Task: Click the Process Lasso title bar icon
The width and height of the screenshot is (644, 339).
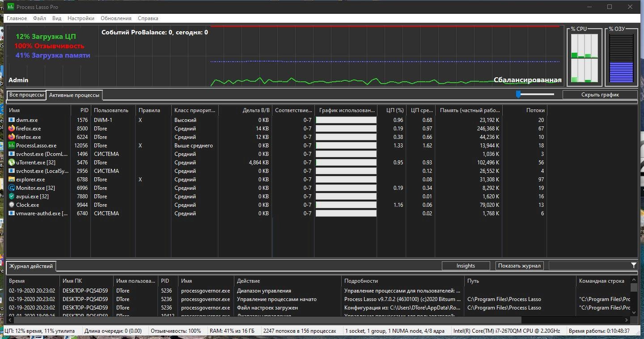Action: (10, 7)
